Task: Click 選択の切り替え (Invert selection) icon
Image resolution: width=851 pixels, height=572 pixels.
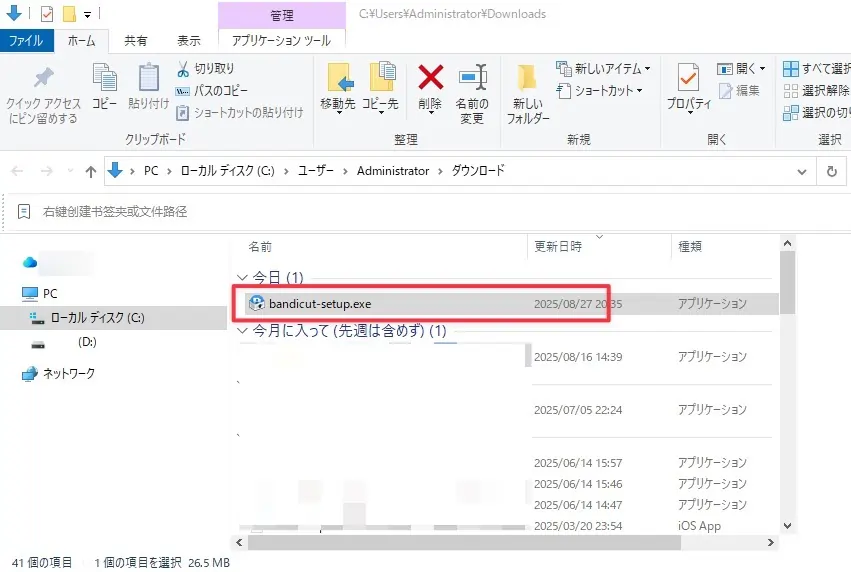Action: click(x=791, y=113)
